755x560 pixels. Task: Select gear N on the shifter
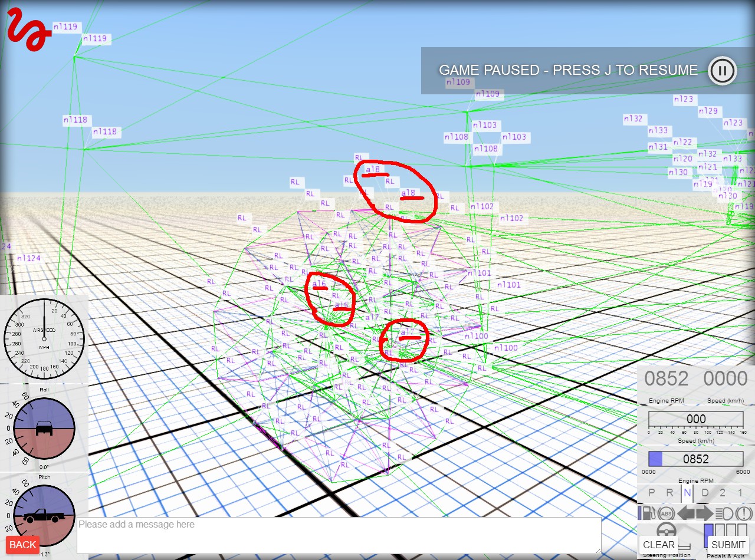pos(687,493)
